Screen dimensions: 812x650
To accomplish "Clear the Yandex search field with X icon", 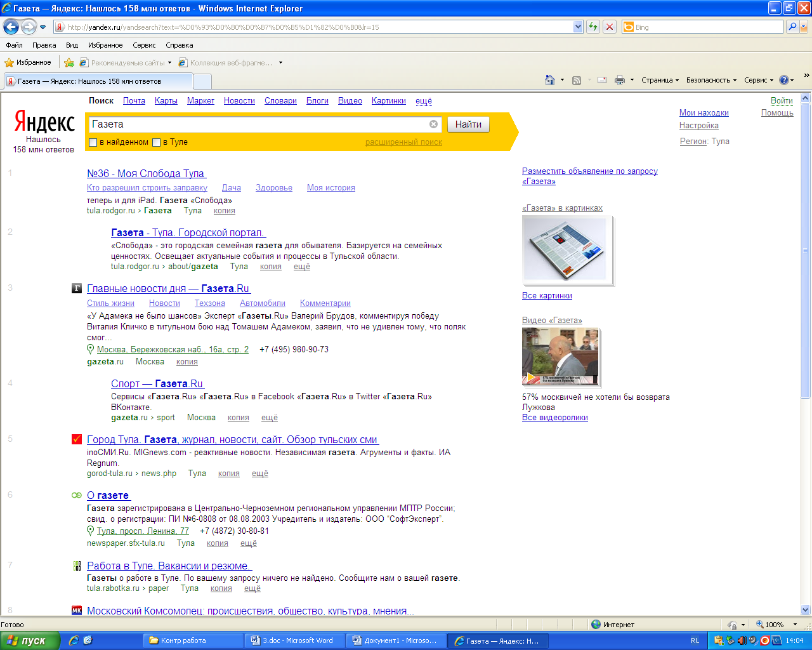I will (x=434, y=124).
